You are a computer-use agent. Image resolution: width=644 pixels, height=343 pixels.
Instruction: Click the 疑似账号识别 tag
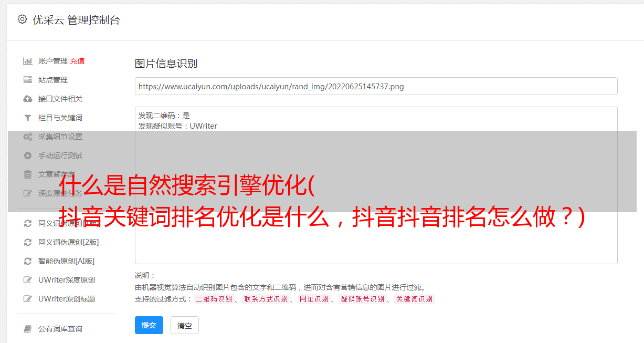click(x=362, y=299)
